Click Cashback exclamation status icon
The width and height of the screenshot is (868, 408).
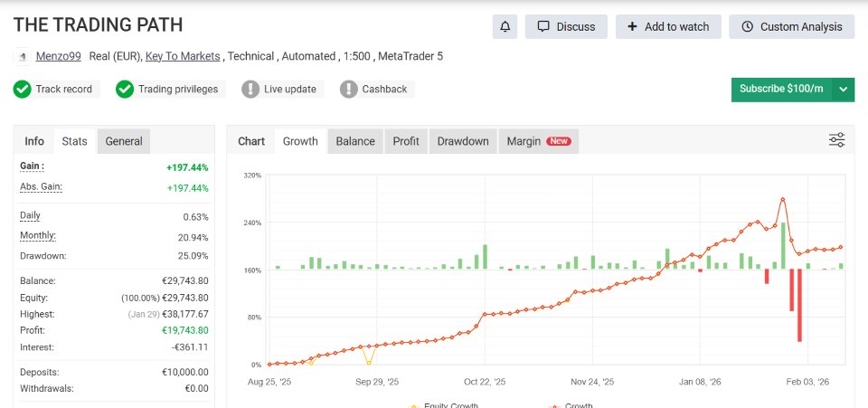point(349,90)
